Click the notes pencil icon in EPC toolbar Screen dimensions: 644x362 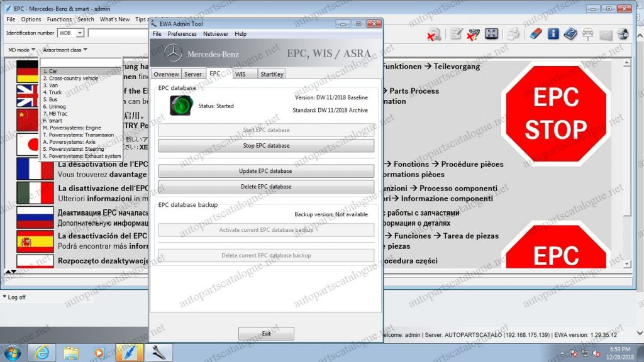pos(457,34)
